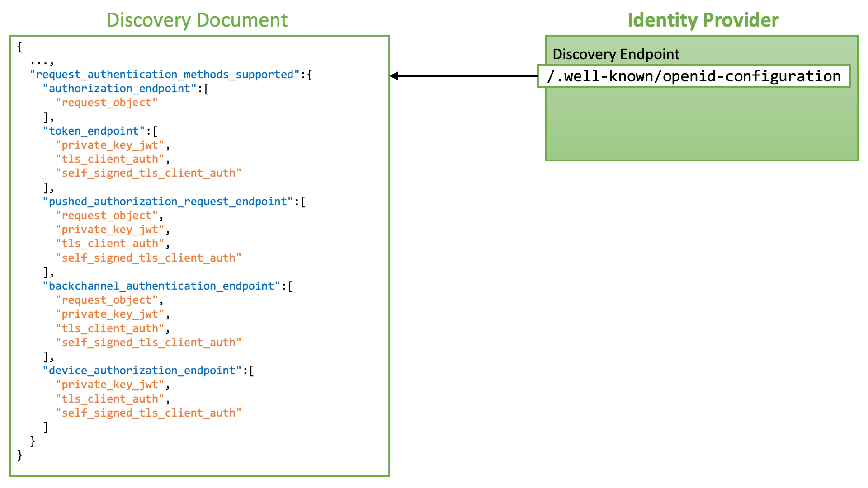Click the authorization_endpoint key
The image size is (868, 488).
pos(119,89)
